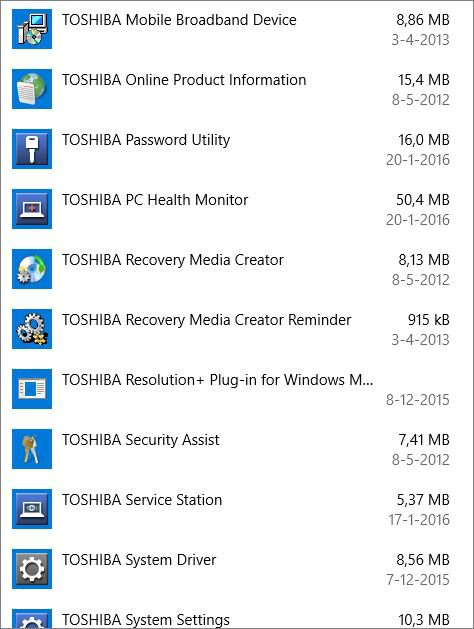Select TOSHIBA Service Station app name
The image size is (474, 629).
click(142, 500)
